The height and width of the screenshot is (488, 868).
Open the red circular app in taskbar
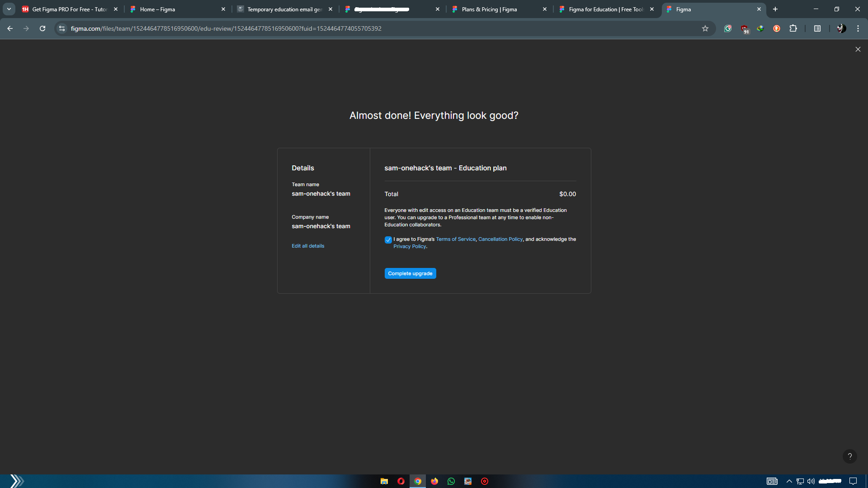click(485, 481)
